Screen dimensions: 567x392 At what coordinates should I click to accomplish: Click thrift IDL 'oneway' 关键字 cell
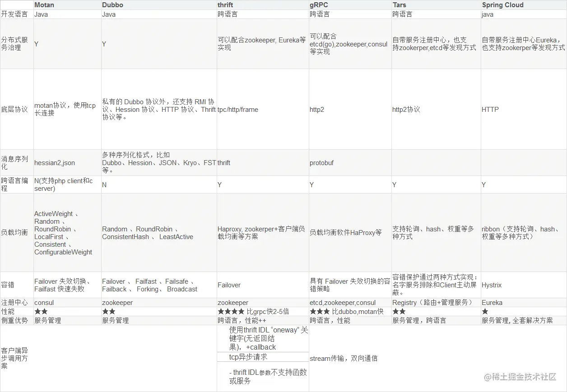pos(269,339)
